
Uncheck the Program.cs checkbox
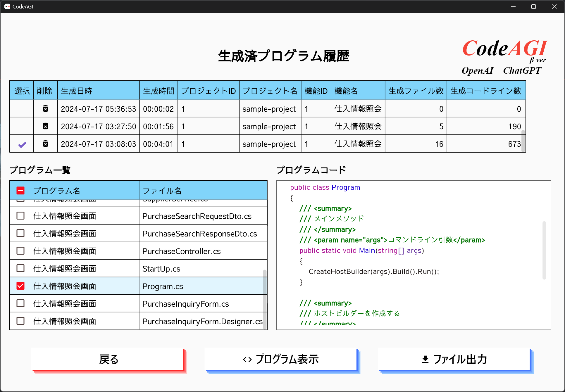point(20,286)
